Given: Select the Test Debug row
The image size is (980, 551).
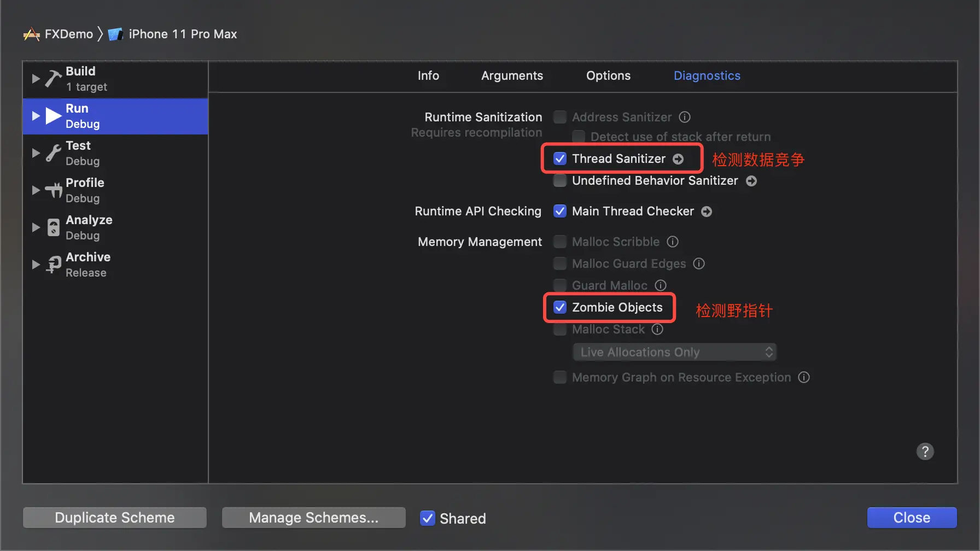Looking at the screenshot, I should pos(115,154).
